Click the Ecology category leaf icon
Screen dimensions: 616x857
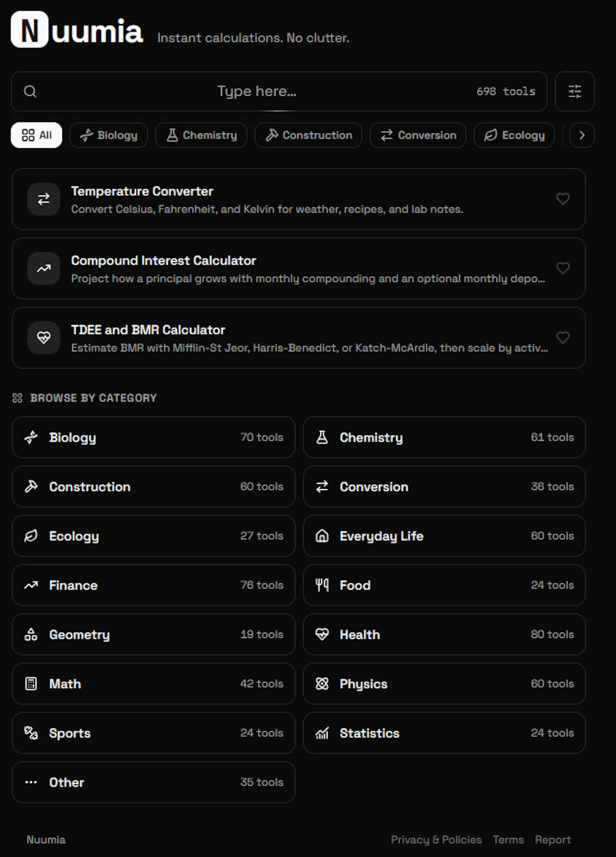[x=31, y=536]
